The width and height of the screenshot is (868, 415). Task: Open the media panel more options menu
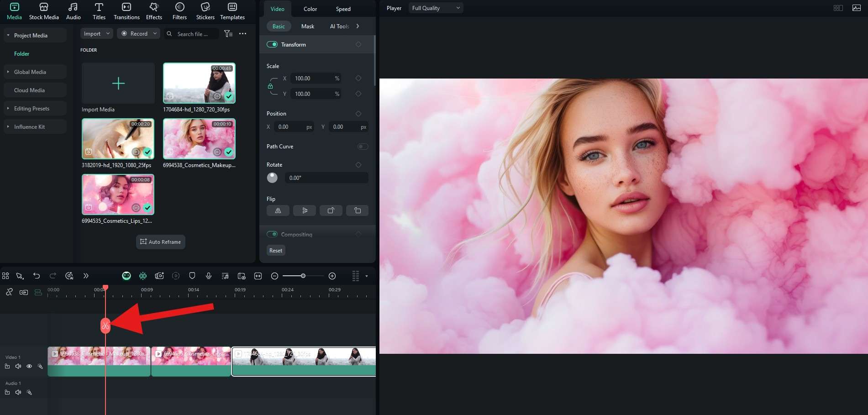pyautogui.click(x=243, y=34)
